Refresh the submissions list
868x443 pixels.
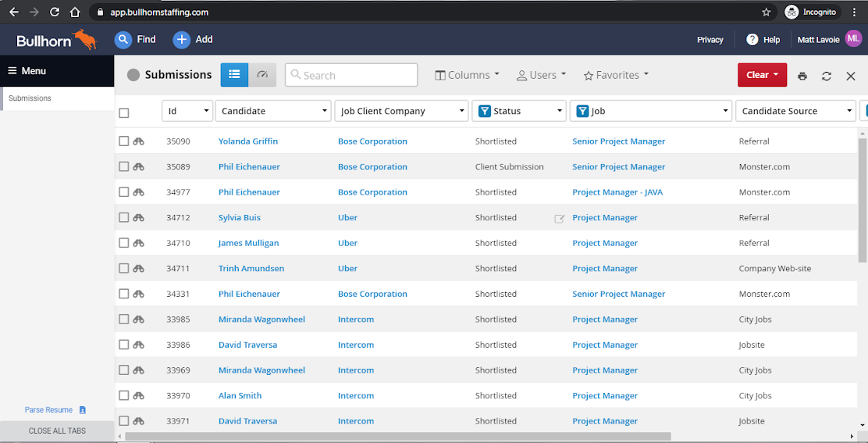pyautogui.click(x=827, y=76)
